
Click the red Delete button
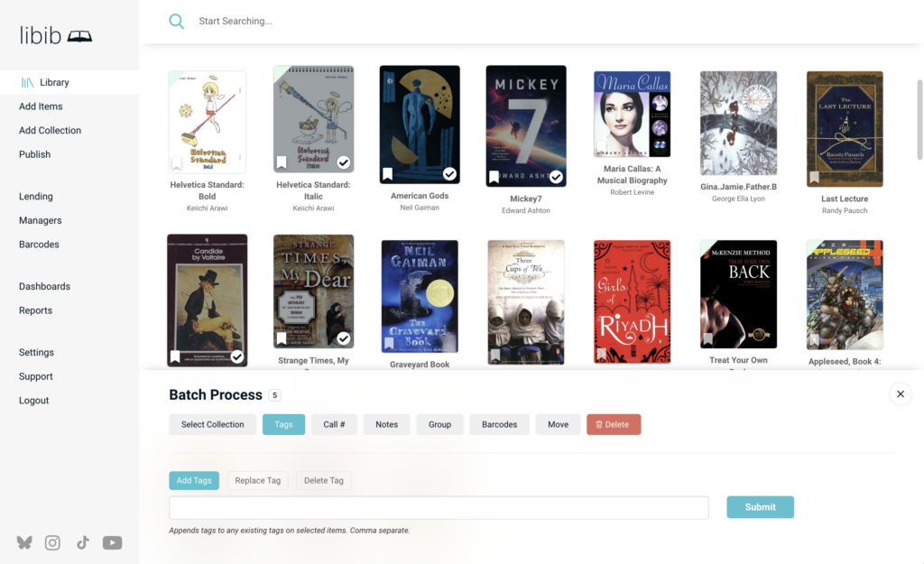[614, 424]
